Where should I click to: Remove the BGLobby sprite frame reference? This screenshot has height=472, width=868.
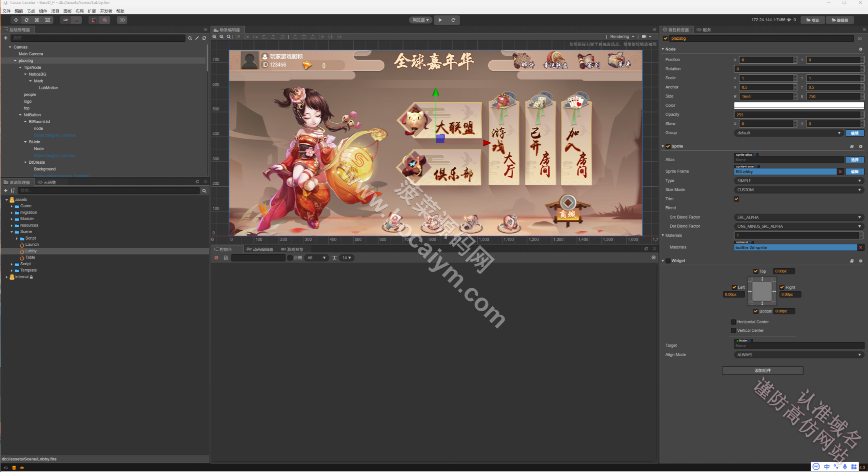point(840,172)
